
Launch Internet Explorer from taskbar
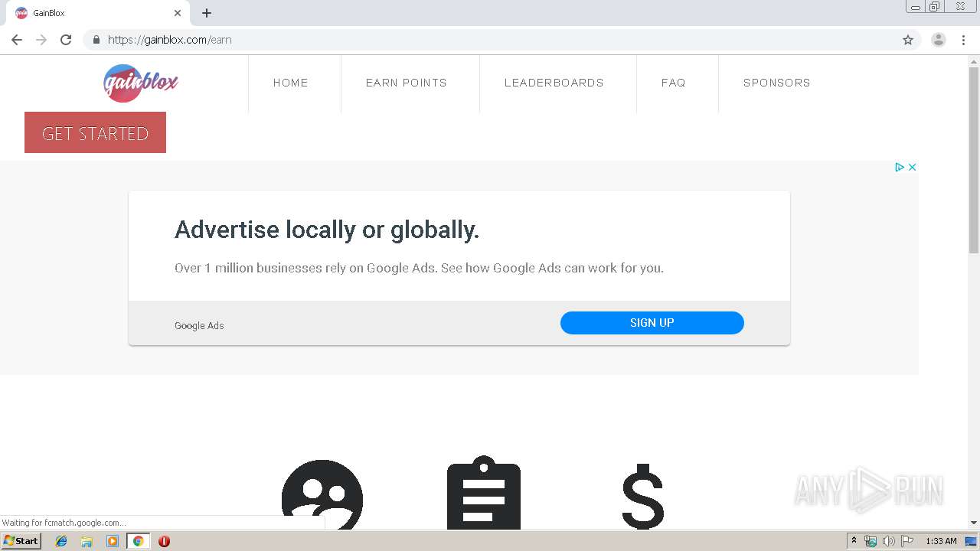(61, 541)
